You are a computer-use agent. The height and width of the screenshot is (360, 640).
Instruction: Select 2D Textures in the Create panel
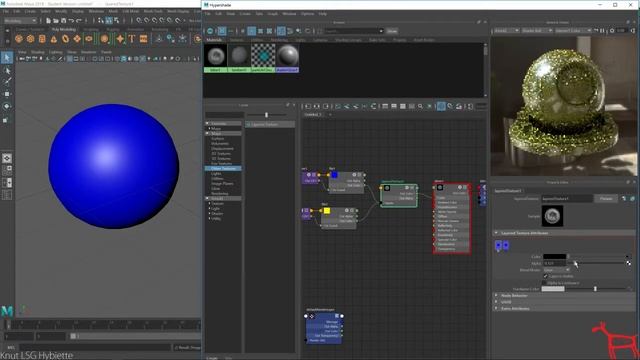pyautogui.click(x=221, y=153)
